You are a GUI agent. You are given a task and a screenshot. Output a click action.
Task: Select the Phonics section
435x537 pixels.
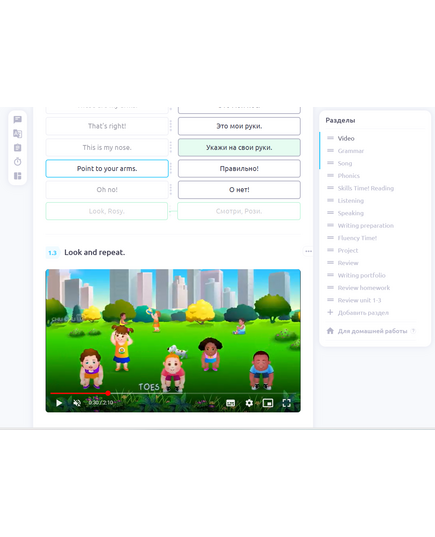point(348,176)
